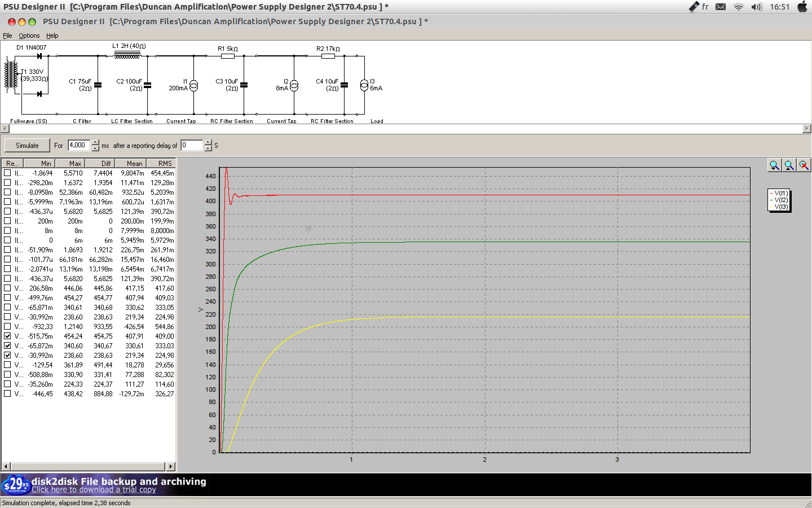Select the I3 6mA load symbol

[x=364, y=85]
